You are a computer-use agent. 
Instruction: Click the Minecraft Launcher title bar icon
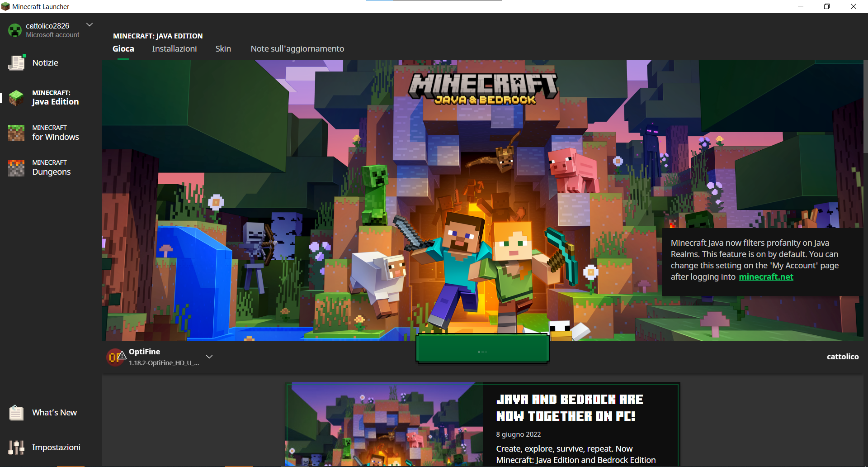pyautogui.click(x=5, y=6)
